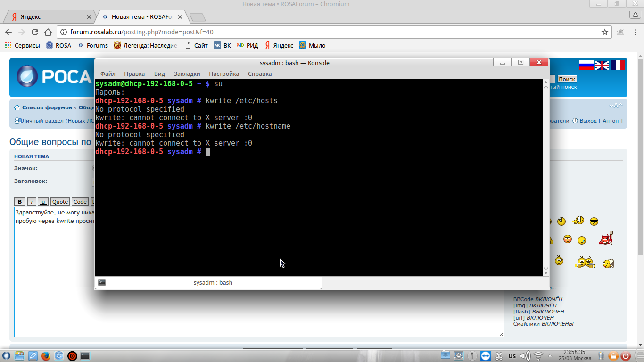
Task: Close the Новая тема browser tab
Action: [180, 17]
